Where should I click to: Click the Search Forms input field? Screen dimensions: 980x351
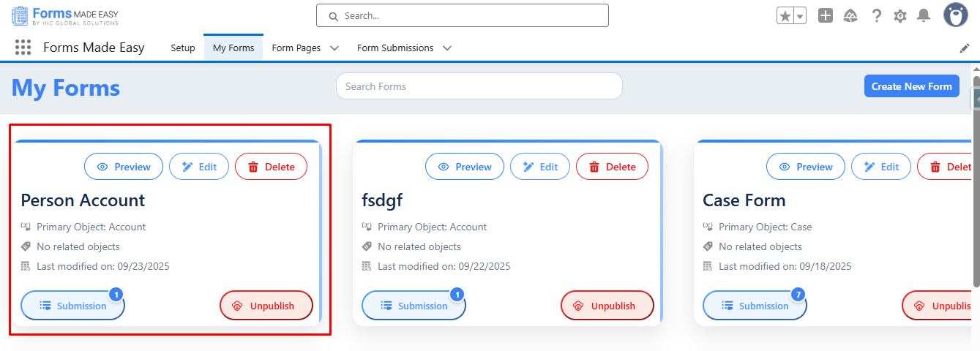(479, 86)
